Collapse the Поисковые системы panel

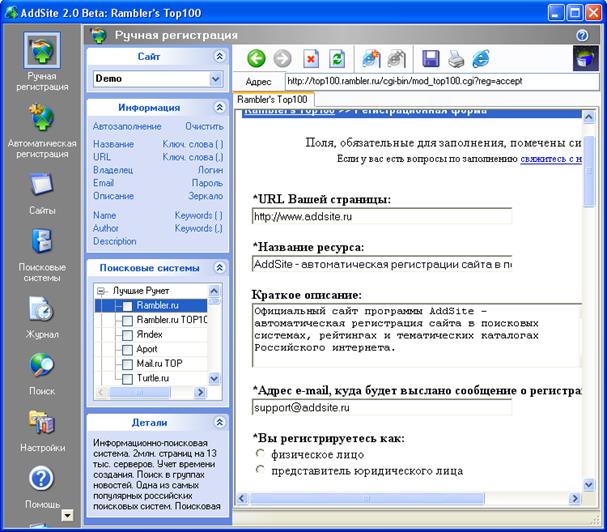coord(219,268)
